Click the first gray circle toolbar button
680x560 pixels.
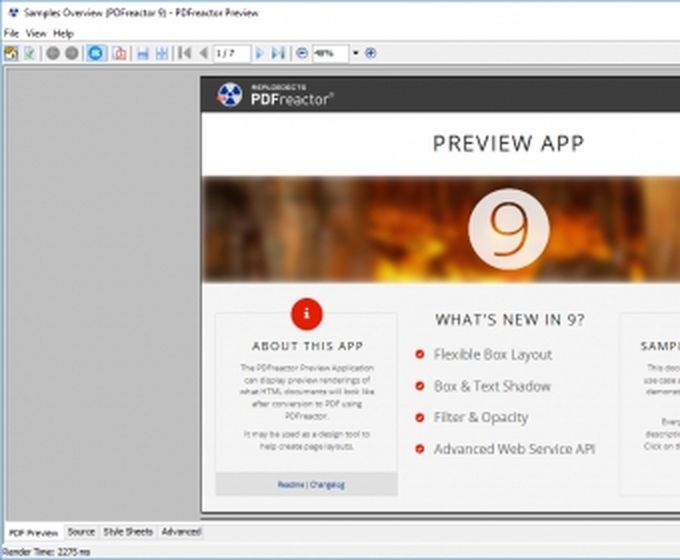53,53
